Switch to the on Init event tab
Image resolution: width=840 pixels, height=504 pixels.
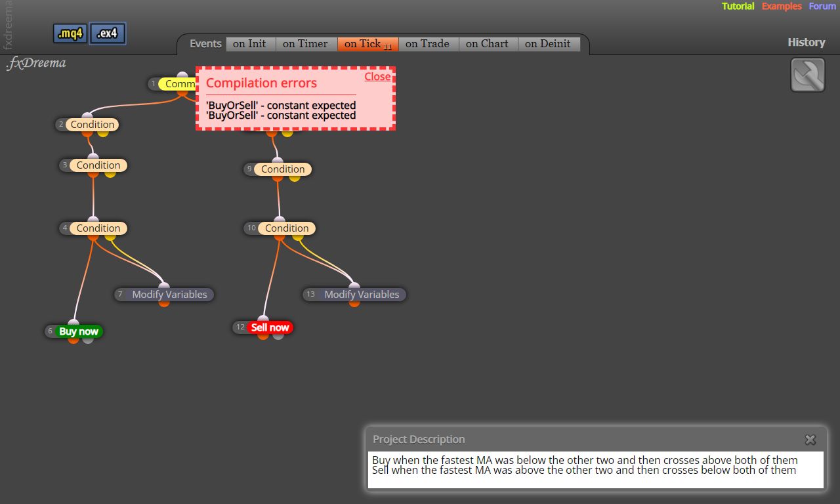(x=250, y=44)
